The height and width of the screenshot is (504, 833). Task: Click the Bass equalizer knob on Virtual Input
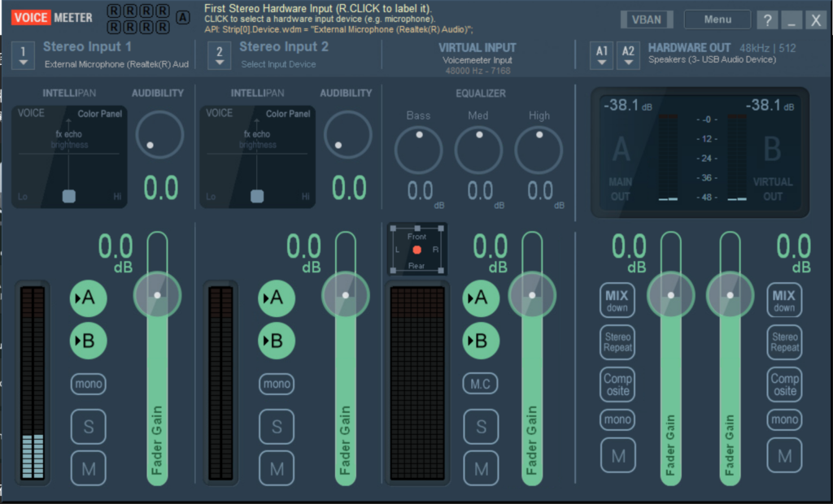tap(418, 149)
